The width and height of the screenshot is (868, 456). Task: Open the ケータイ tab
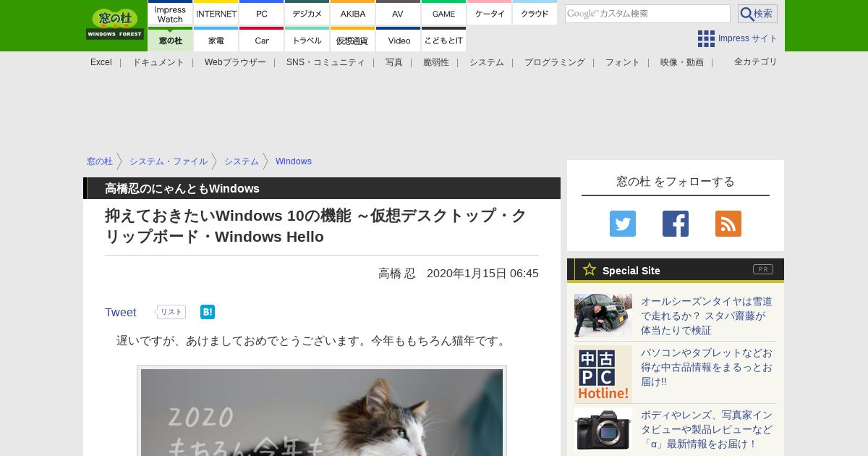pyautogui.click(x=489, y=13)
